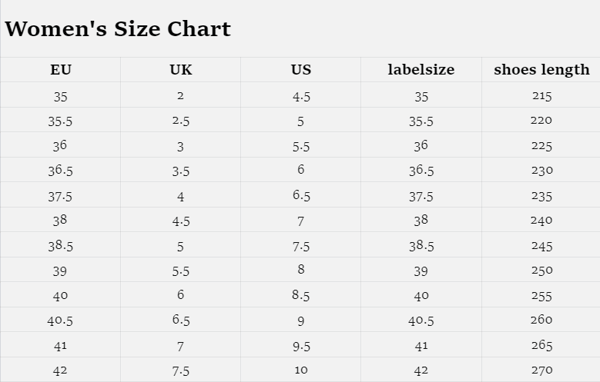Click the Women's Size Chart heading
The height and width of the screenshot is (382, 600).
click(x=117, y=29)
